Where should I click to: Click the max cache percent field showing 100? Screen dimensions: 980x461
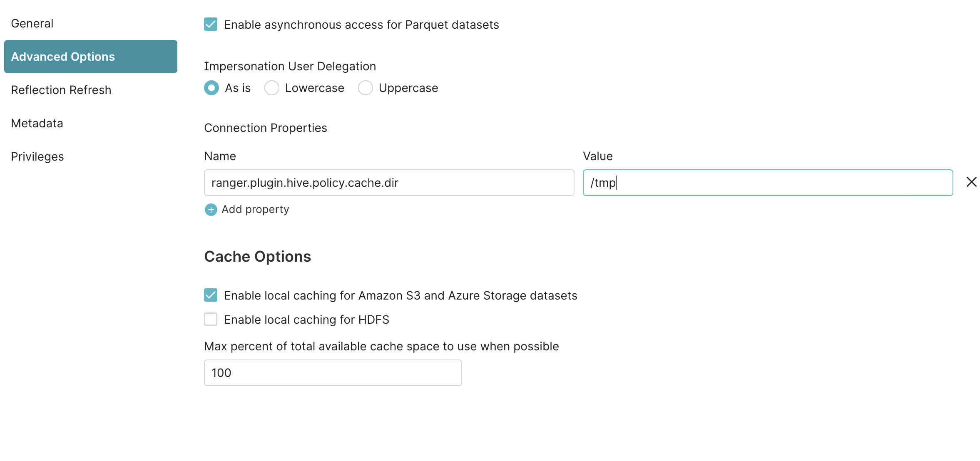click(x=333, y=373)
